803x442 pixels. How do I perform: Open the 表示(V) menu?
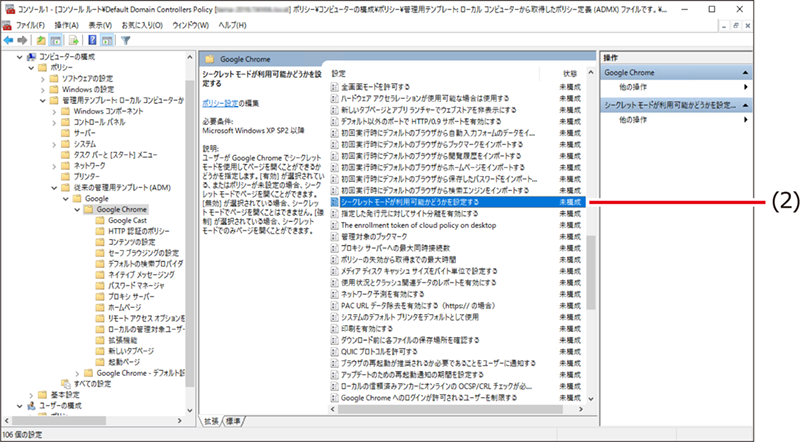[100, 25]
